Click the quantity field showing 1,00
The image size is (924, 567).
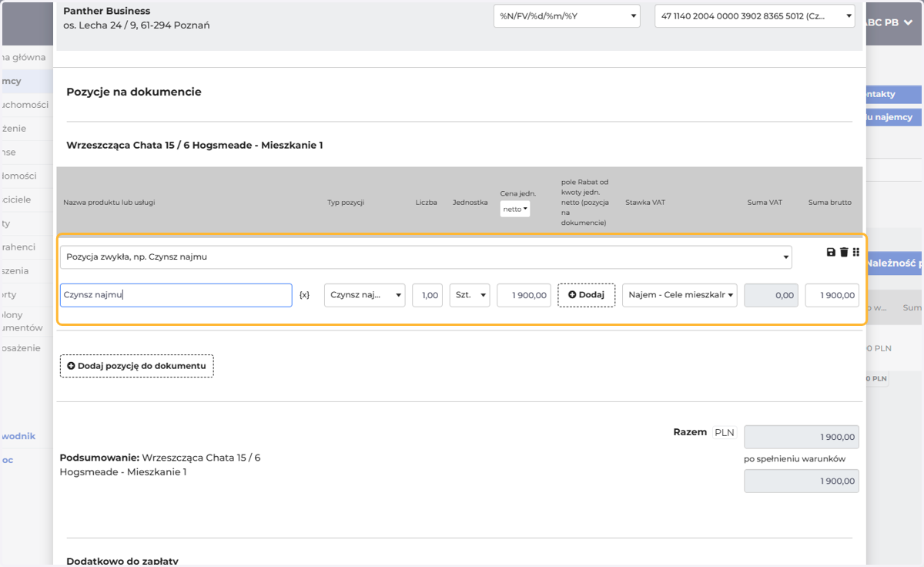point(427,295)
